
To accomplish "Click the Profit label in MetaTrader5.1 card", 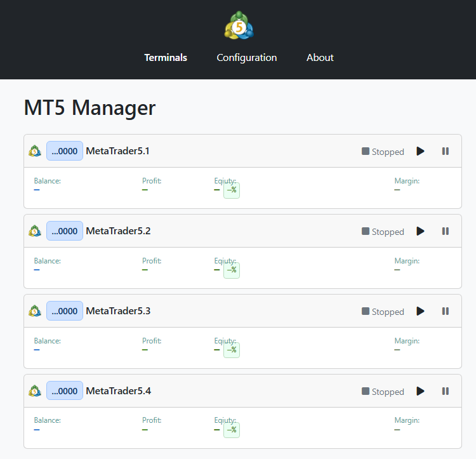I will [x=152, y=181].
